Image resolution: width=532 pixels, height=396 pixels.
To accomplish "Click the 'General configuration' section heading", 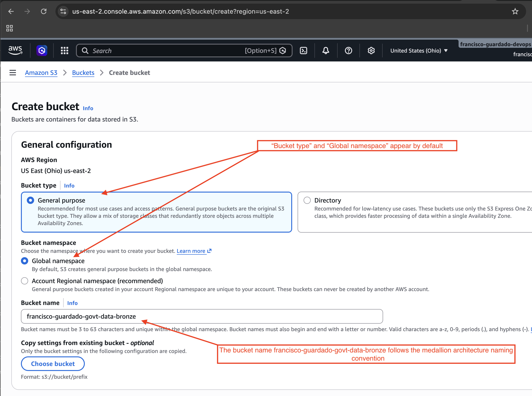I will coord(66,145).
